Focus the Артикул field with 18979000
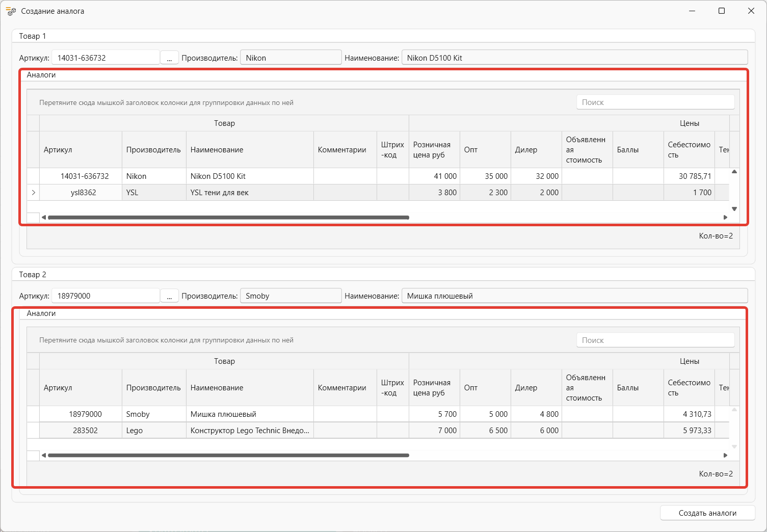Screen dimensions: 767x532 click(x=105, y=296)
